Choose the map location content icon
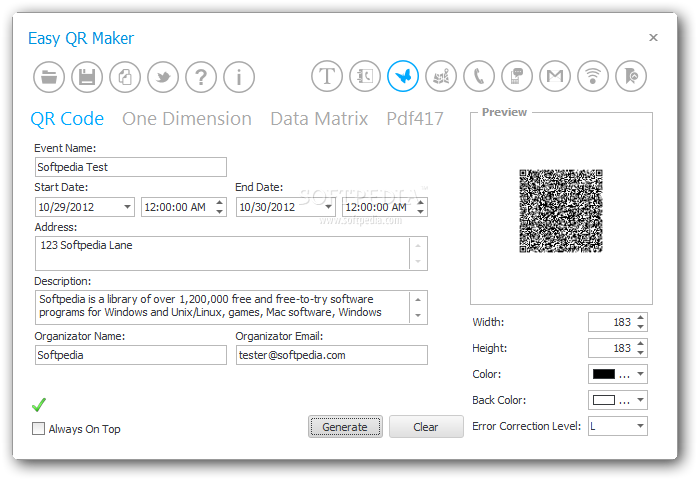 441,76
